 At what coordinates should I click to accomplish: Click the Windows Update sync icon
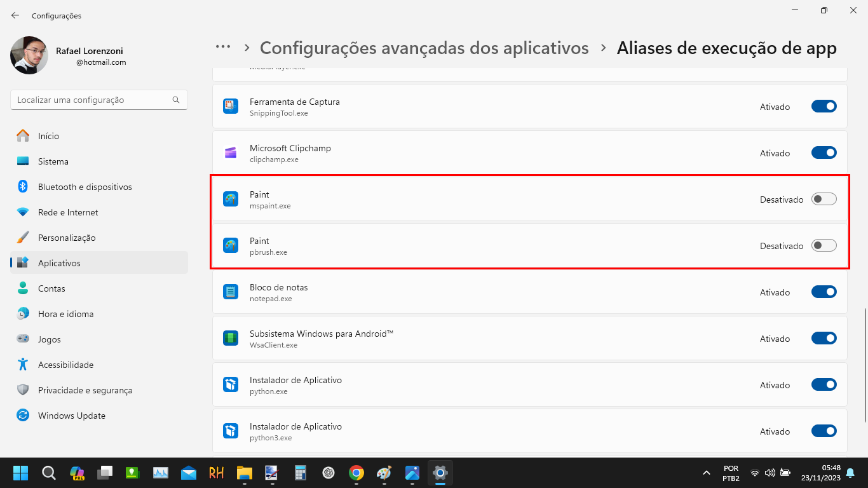click(x=23, y=416)
